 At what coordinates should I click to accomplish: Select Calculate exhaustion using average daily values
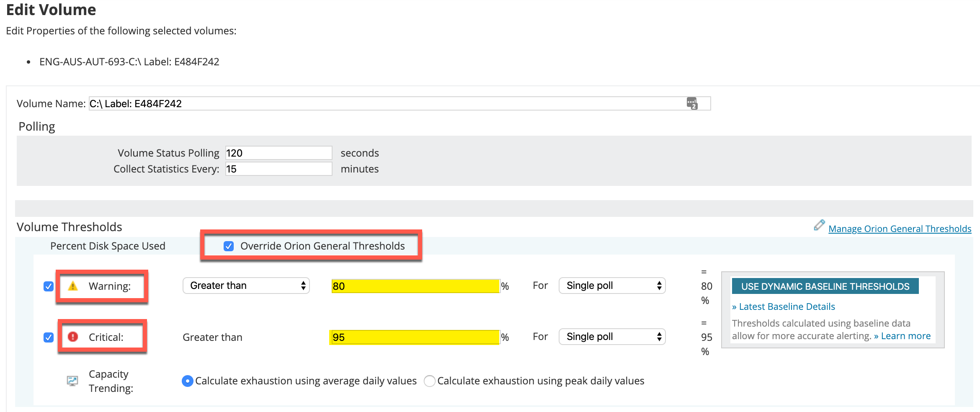188,381
